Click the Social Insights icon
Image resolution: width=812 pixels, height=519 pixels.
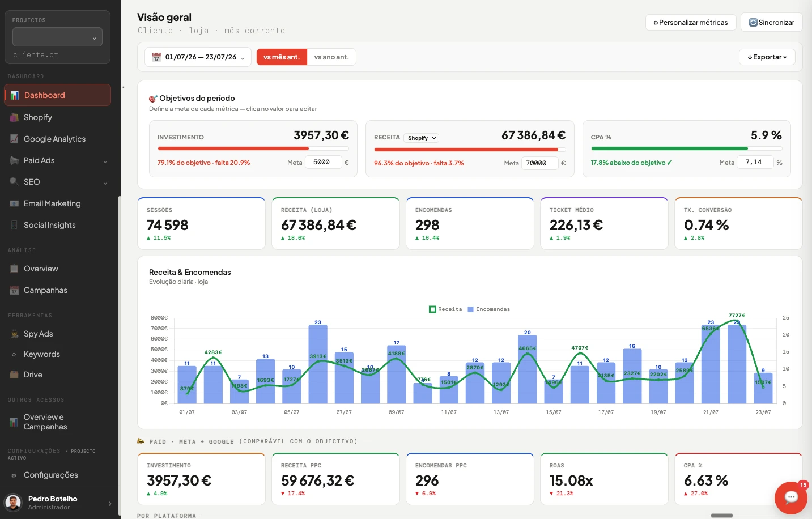14,225
